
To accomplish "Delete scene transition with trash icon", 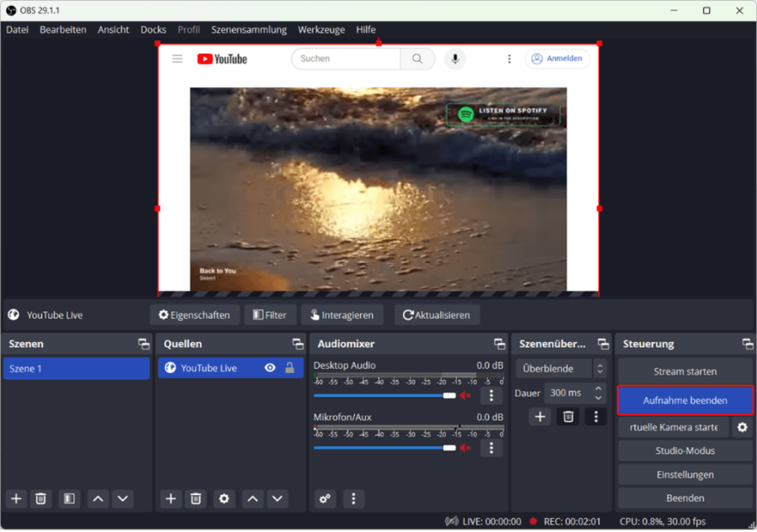I will pos(569,417).
